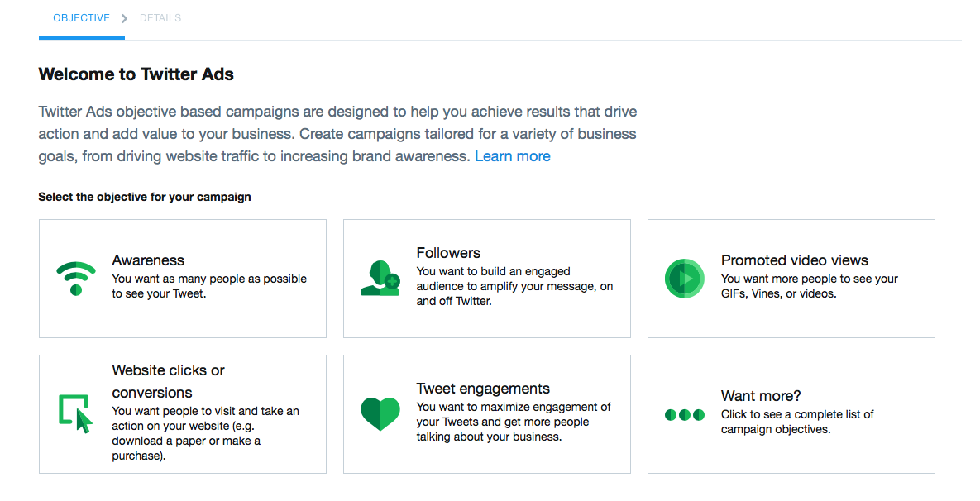Click the complete list of campaign objectives text

[x=797, y=422]
